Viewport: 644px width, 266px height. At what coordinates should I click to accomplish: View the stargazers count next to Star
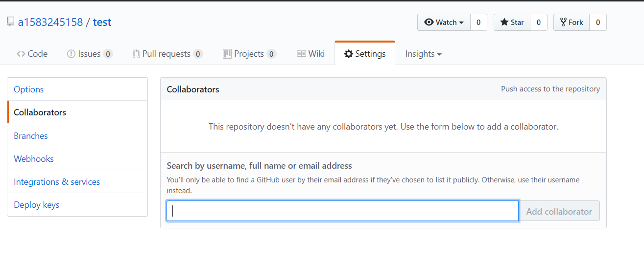(539, 22)
